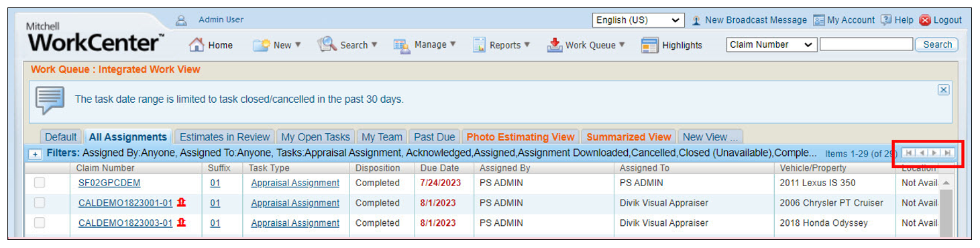Sort by the Disposition column header
980x248 pixels.
click(378, 168)
